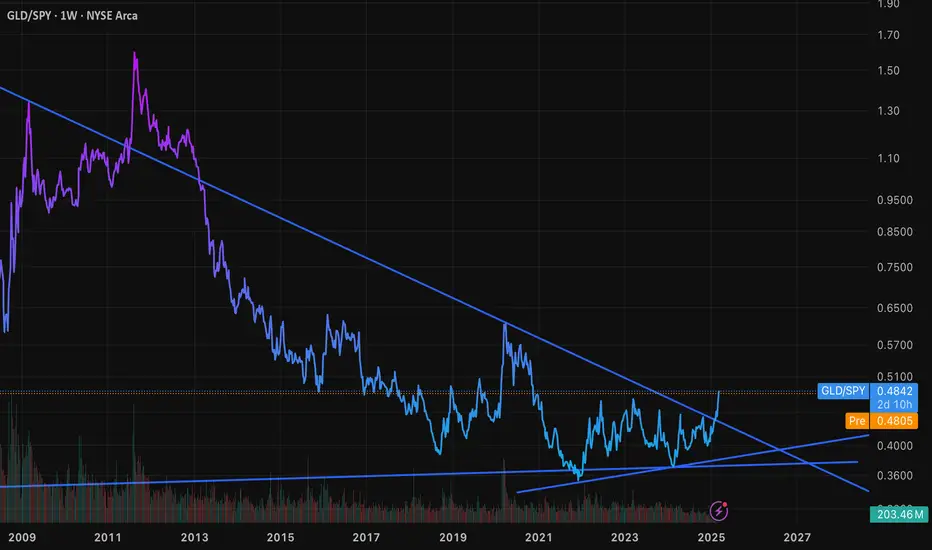
Task: Click the 0.6500 price axis label
Action: [x=895, y=308]
